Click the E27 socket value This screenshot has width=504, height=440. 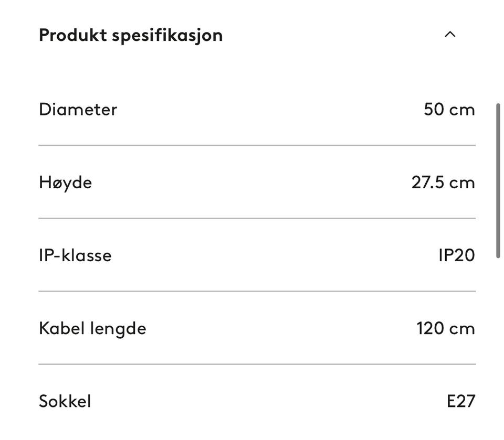tap(460, 401)
